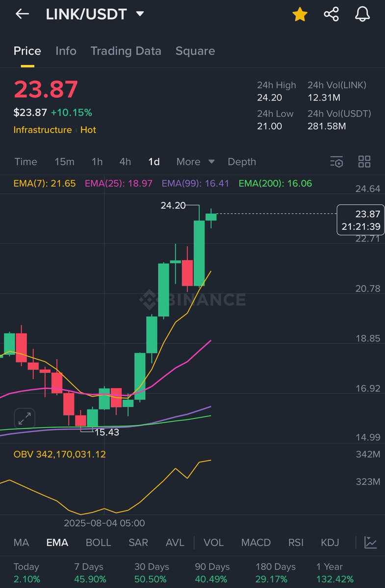Tap the 2025-08-04 05:00 date label

coord(104,523)
